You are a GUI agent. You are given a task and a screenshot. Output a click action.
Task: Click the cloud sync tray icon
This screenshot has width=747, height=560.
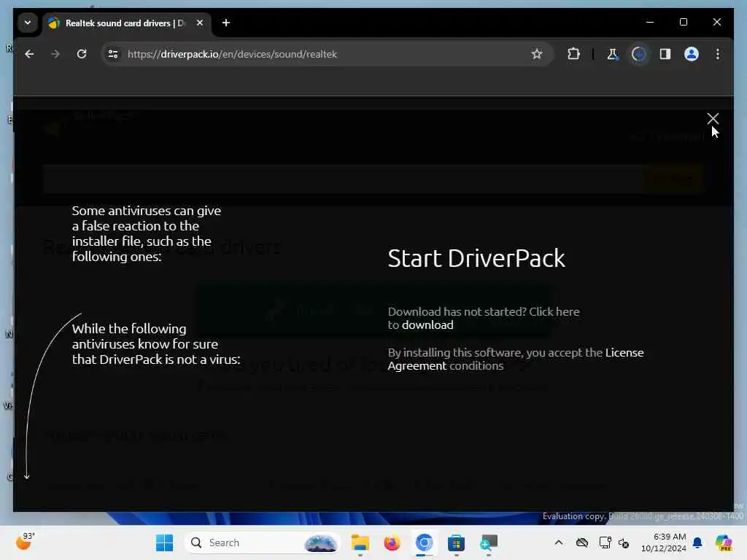pos(581,542)
